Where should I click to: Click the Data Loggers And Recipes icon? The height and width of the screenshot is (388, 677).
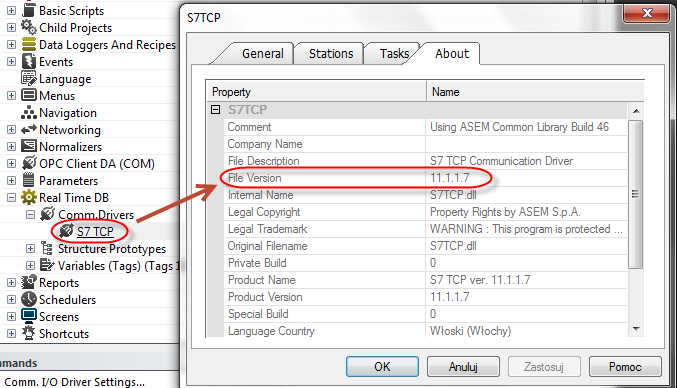click(28, 44)
